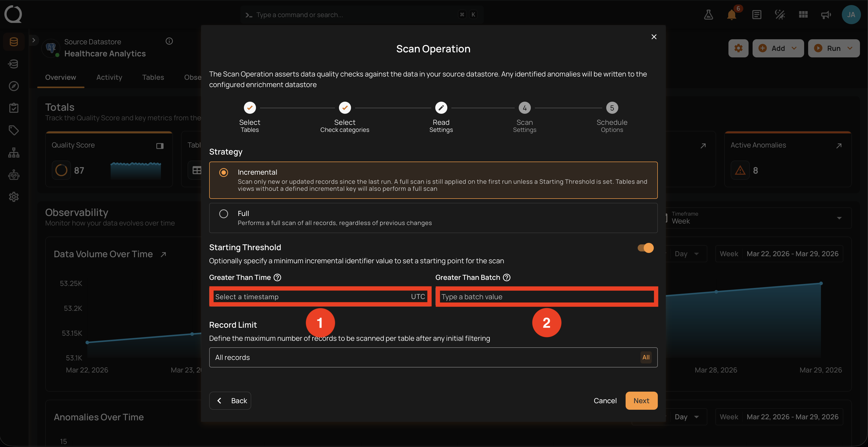Select the Full strategy radio

point(223,214)
